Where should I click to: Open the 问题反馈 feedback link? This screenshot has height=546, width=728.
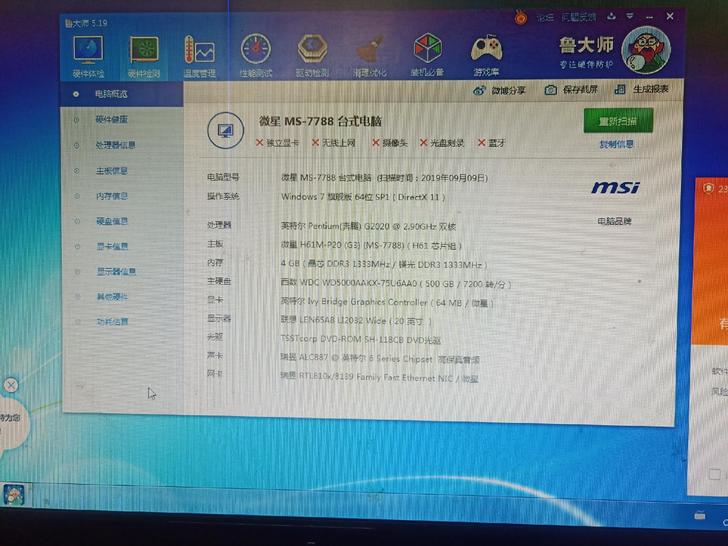578,17
